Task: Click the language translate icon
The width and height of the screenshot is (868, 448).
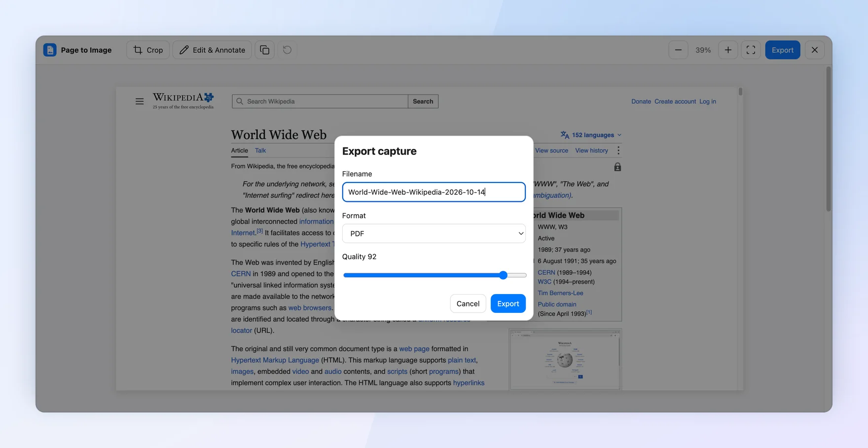Action: (x=565, y=135)
